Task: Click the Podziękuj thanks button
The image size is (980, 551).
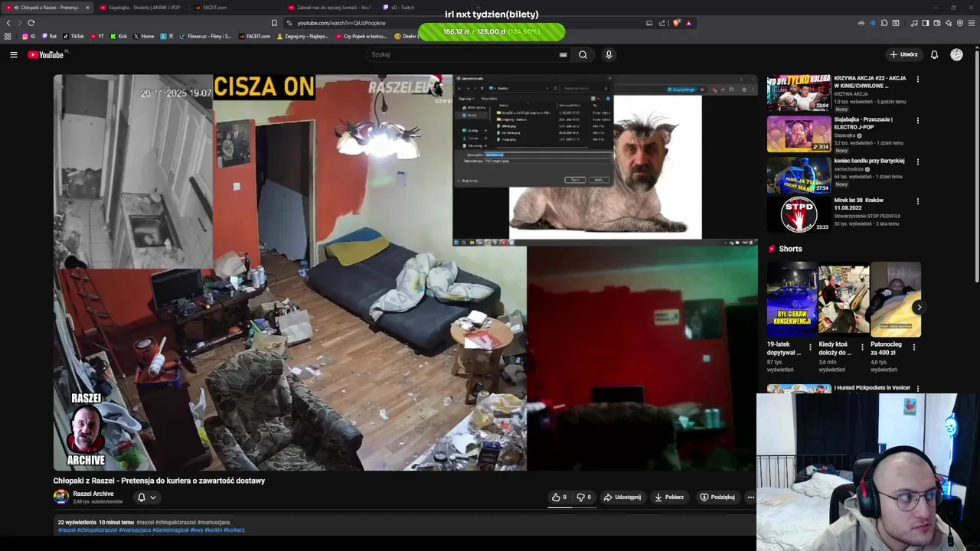Action: (717, 497)
